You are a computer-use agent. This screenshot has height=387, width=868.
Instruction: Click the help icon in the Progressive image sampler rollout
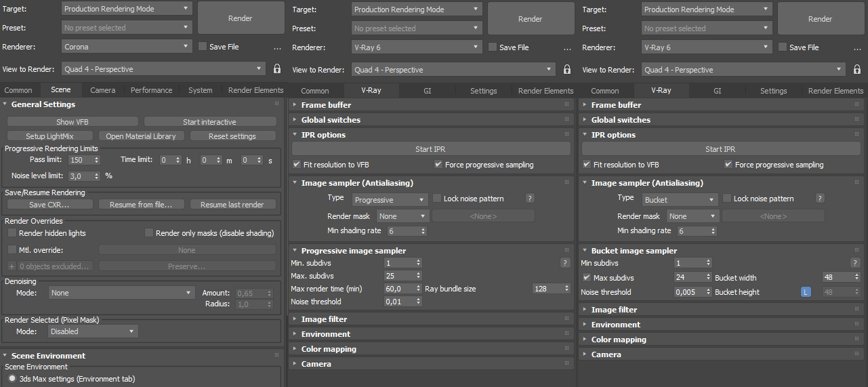(565, 263)
